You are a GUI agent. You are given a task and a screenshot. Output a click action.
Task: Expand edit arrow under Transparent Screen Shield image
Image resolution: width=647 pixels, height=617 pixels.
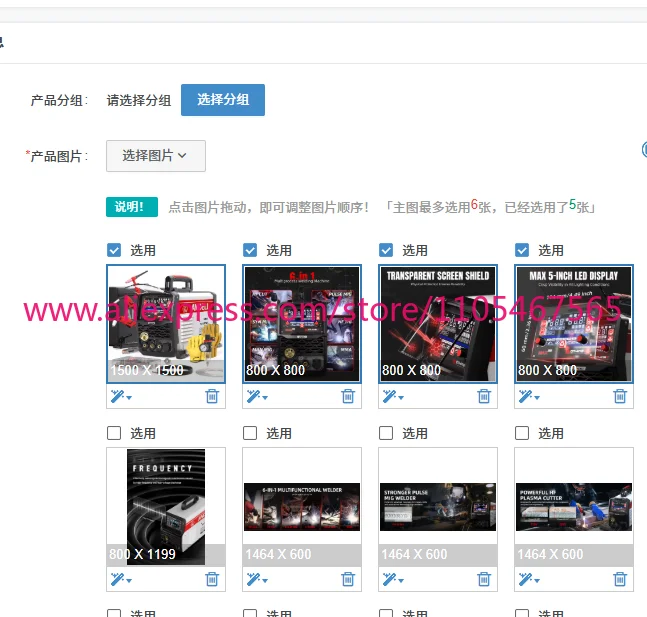point(401,398)
